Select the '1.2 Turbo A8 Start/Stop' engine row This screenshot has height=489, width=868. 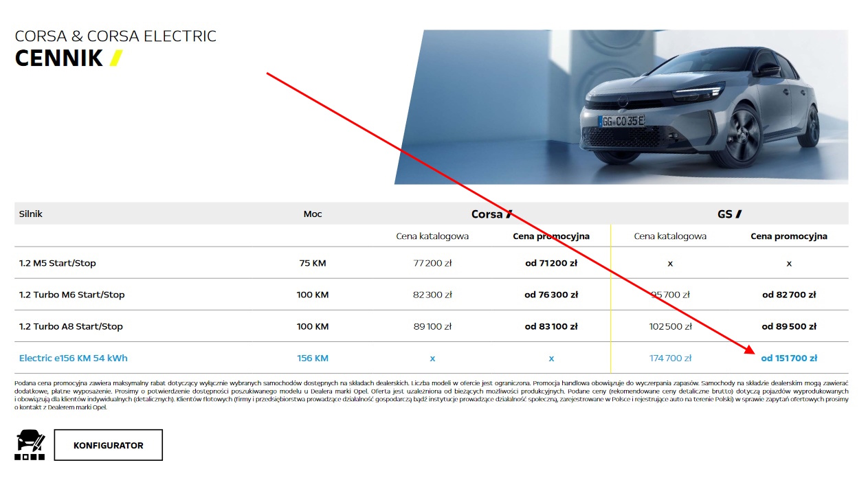click(432, 326)
